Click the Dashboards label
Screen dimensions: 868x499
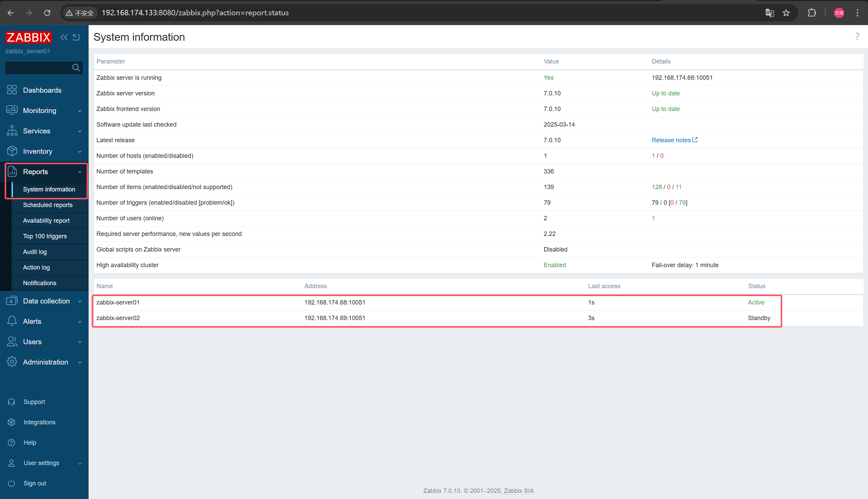coord(42,90)
